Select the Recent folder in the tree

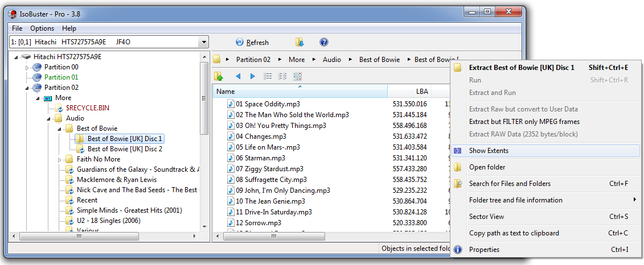pos(87,200)
